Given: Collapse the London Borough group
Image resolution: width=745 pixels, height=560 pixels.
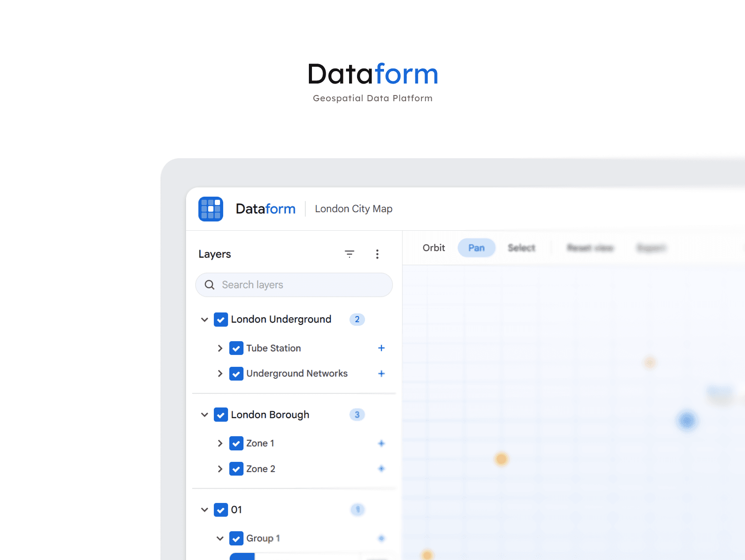Looking at the screenshot, I should point(205,415).
